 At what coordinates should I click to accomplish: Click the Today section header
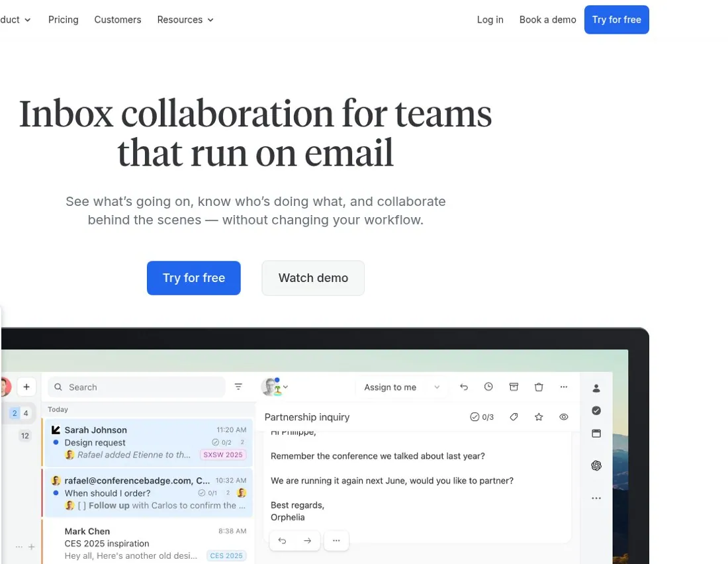coord(58,409)
